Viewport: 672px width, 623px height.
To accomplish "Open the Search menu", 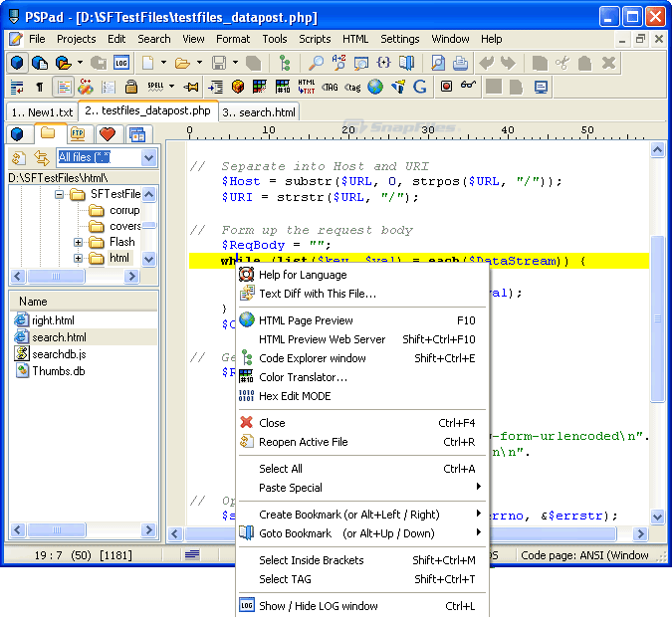I will pos(154,39).
